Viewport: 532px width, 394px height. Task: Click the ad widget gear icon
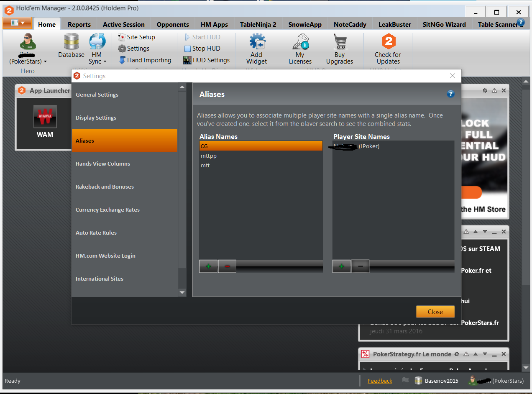(485, 90)
